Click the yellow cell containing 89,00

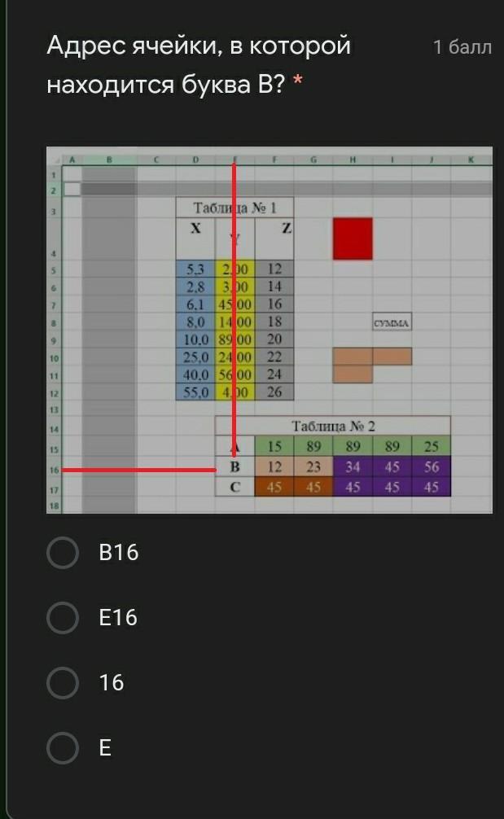(235, 339)
